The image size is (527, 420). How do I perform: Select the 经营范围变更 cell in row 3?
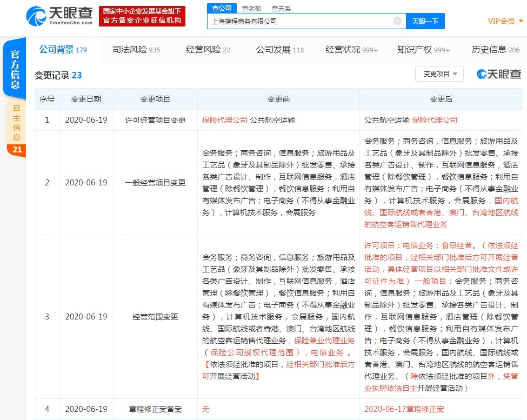155,317
